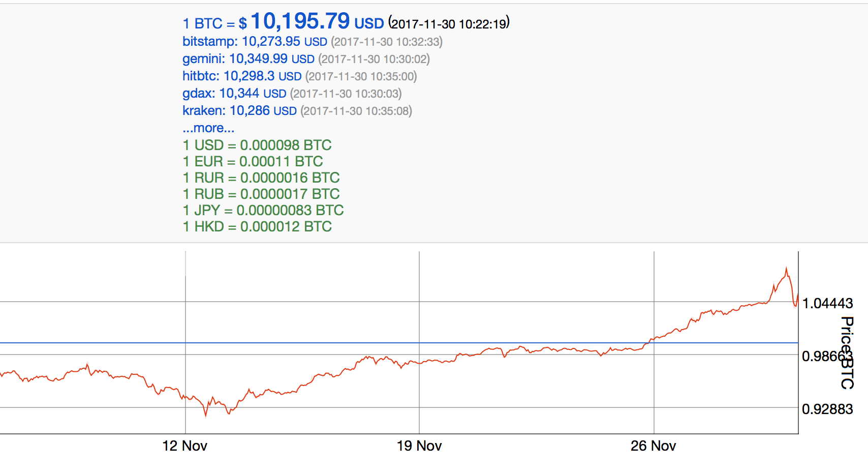
Task: Click the 2017-11-30 10:22:19 timestamp
Action: click(x=449, y=24)
